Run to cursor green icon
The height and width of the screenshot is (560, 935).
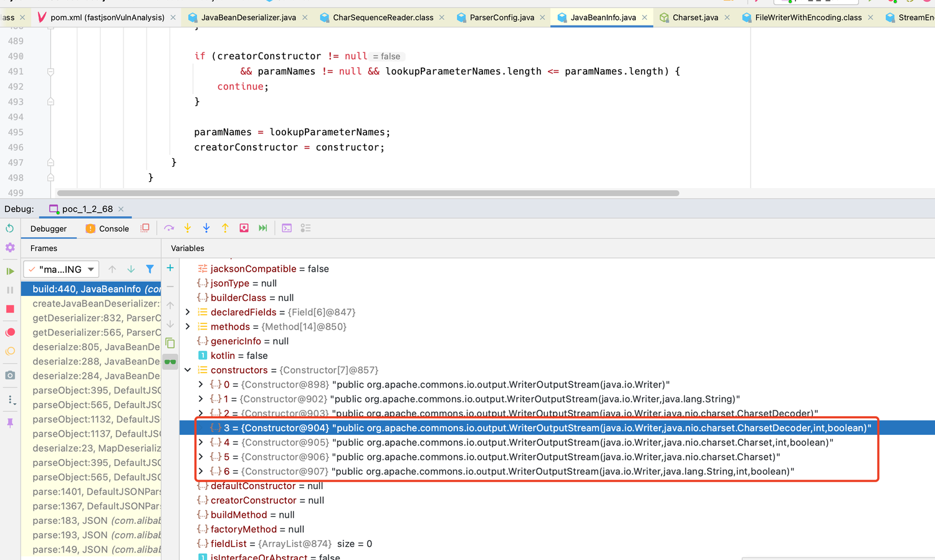click(x=263, y=229)
